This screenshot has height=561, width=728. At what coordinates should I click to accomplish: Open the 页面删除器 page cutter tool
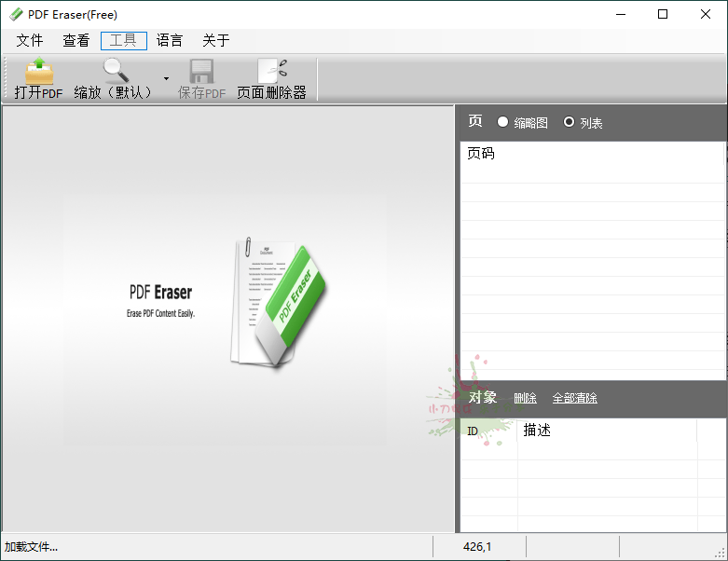point(271,72)
